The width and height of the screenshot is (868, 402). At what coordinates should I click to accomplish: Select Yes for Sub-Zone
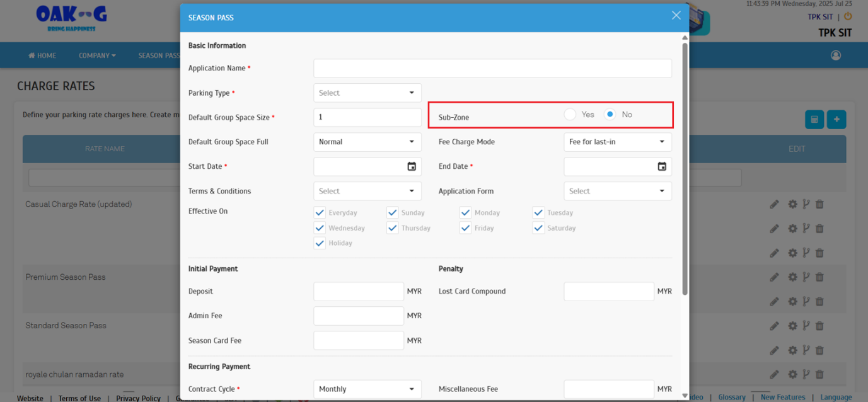[x=570, y=115]
